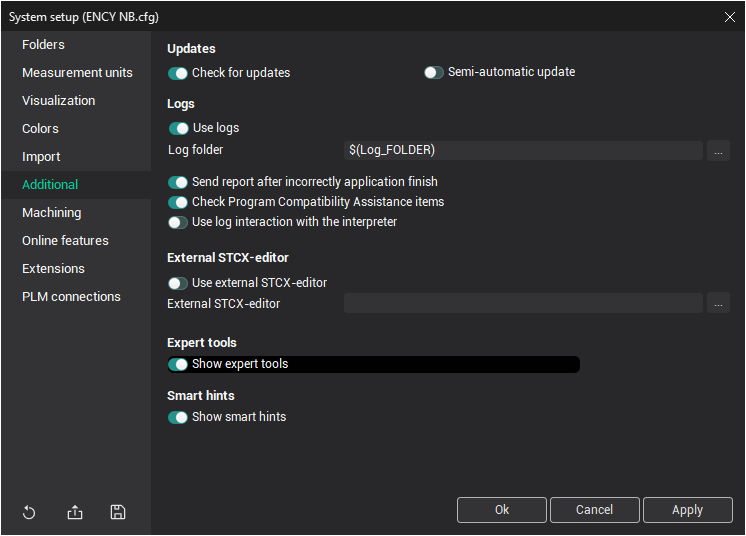Disable Check for updates toggle
The image size is (746, 536).
(x=179, y=73)
